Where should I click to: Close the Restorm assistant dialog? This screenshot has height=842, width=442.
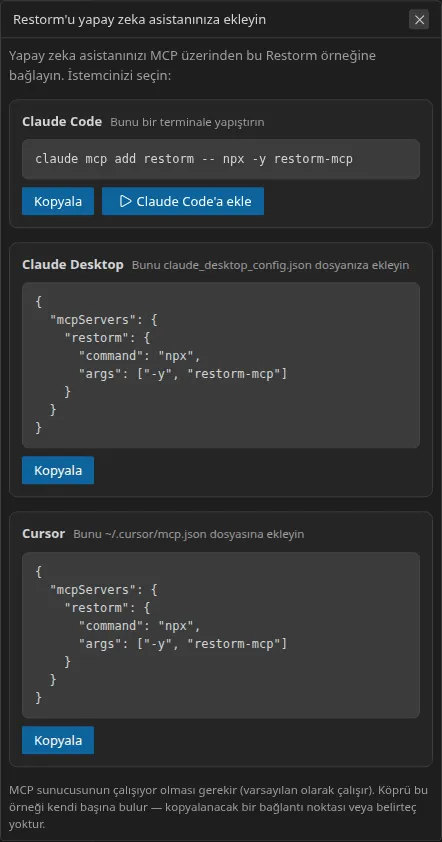(419, 20)
